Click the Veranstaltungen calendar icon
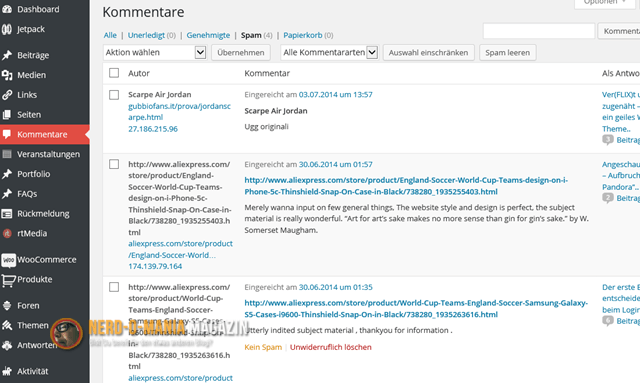640x383 pixels. click(x=7, y=154)
